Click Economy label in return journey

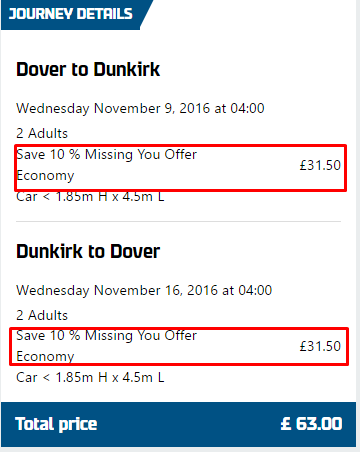[x=45, y=357]
